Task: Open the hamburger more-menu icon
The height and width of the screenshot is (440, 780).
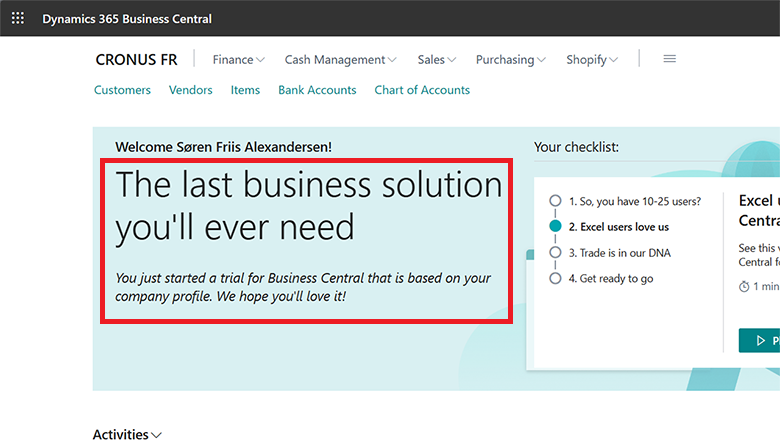Action: [x=670, y=59]
